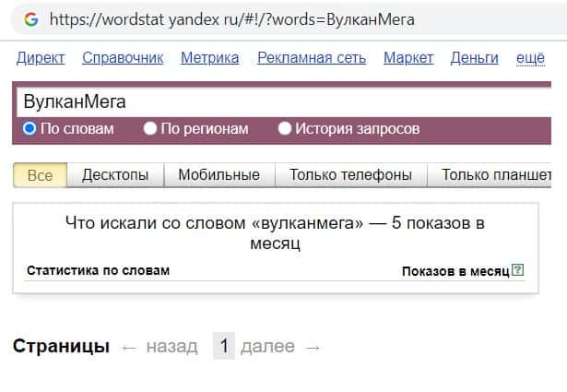Image resolution: width=567 pixels, height=392 pixels.
Task: Open the 'Метрика' link
Action: (209, 58)
